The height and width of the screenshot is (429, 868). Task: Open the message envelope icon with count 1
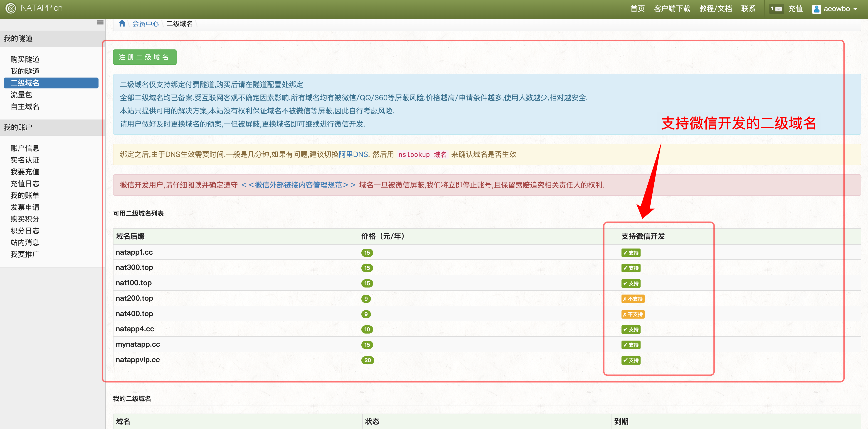point(776,9)
